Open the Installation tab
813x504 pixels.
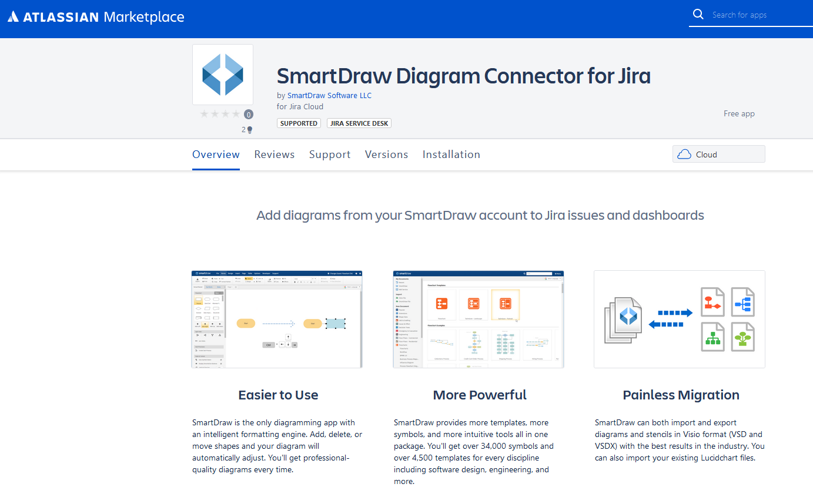[451, 154]
